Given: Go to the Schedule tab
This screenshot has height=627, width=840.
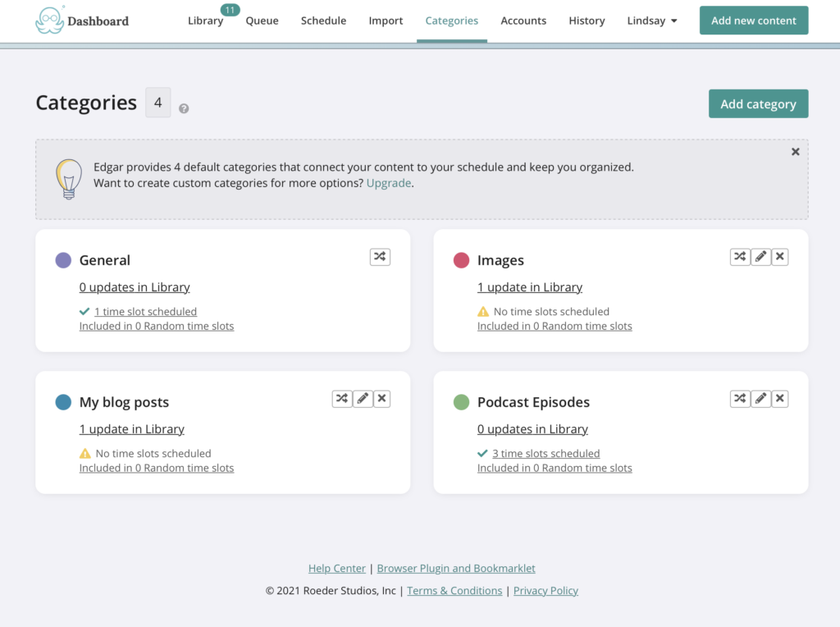Looking at the screenshot, I should coord(323,21).
